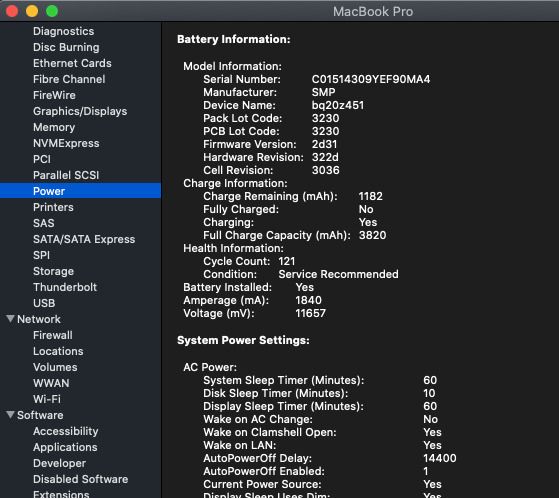Click Cycle Count value 121

click(x=287, y=261)
